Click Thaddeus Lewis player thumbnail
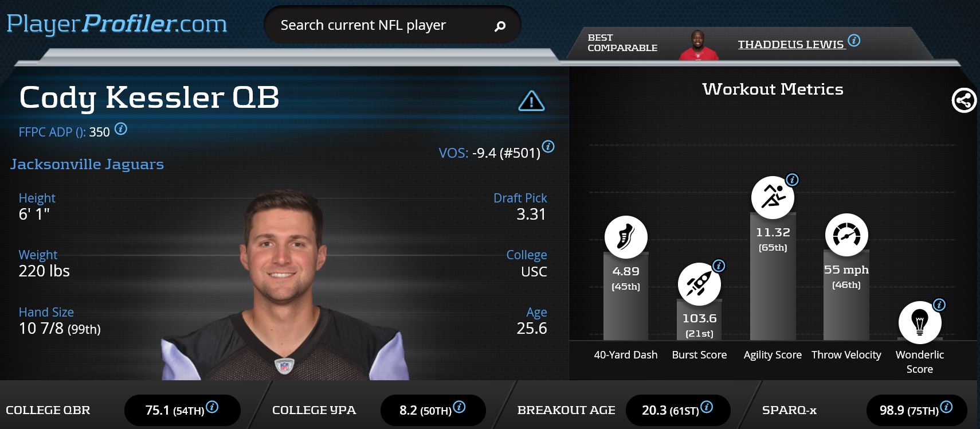980x429 pixels. [x=699, y=45]
